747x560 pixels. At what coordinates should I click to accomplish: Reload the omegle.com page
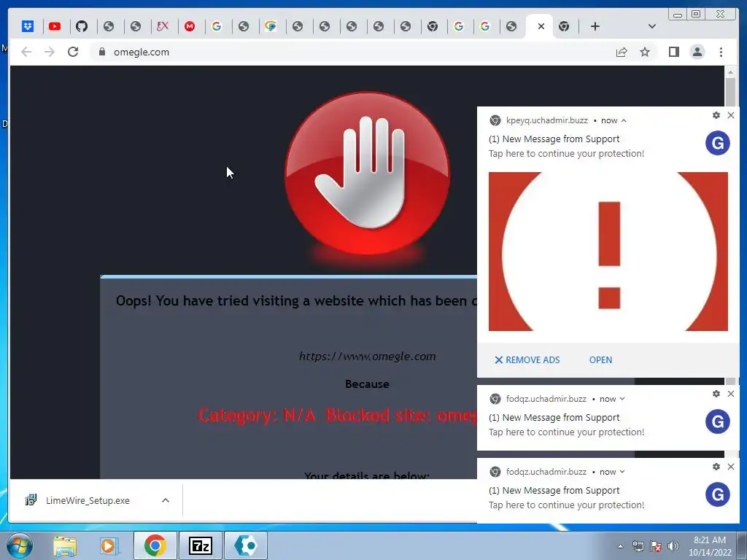click(x=73, y=52)
